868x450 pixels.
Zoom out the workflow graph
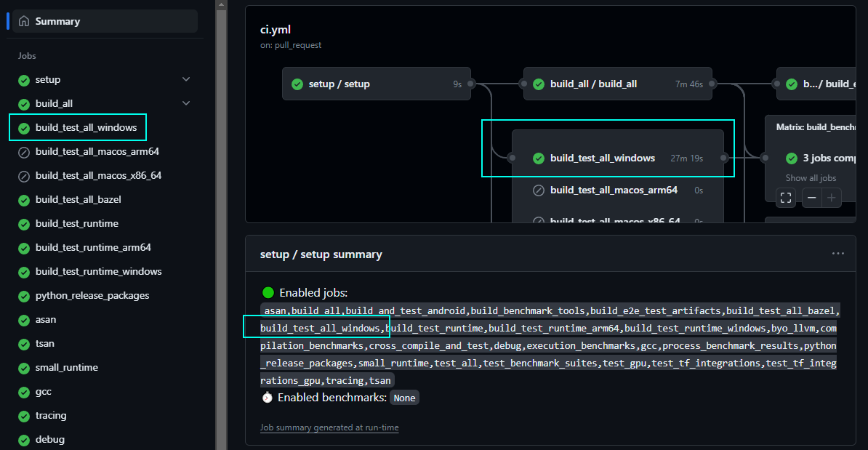coord(812,197)
